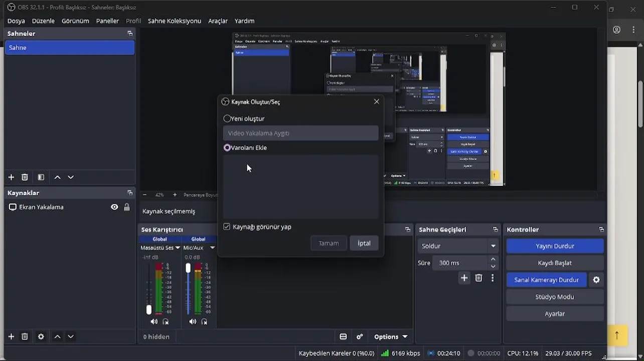
Task: Select the Sahne scene entry
Action: coord(70,48)
